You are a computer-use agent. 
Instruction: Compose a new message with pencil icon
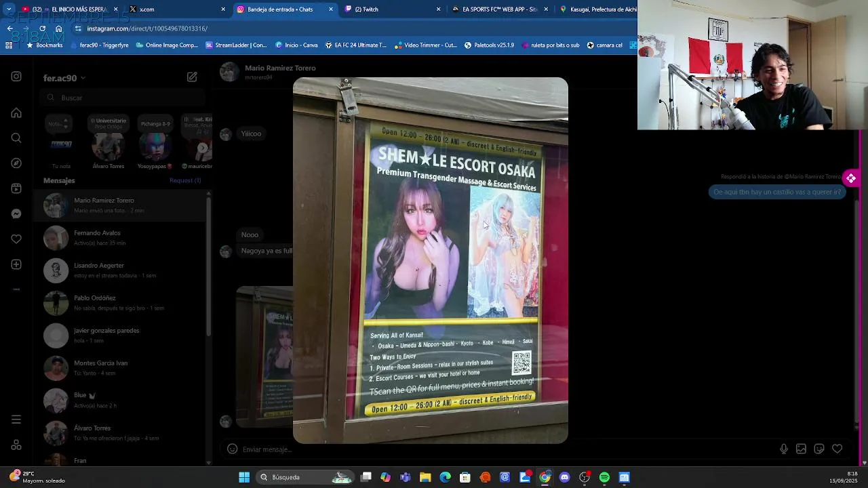[x=192, y=77]
